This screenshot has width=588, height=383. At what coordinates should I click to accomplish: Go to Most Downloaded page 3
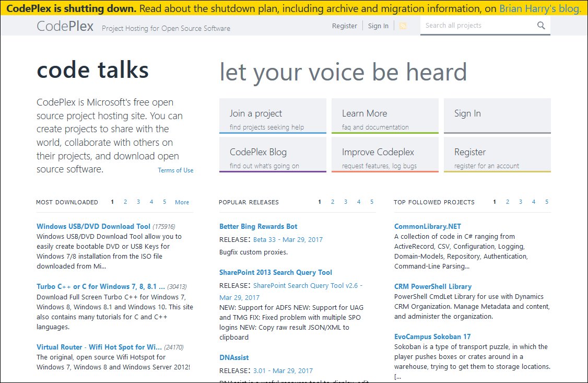click(138, 202)
